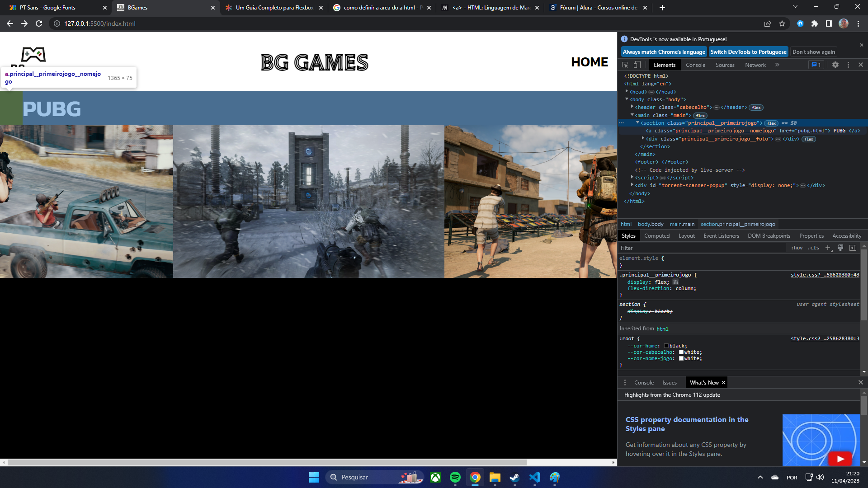The image size is (868, 488).
Task: Open Chrome extensions puzzle icon
Action: [x=815, y=23]
